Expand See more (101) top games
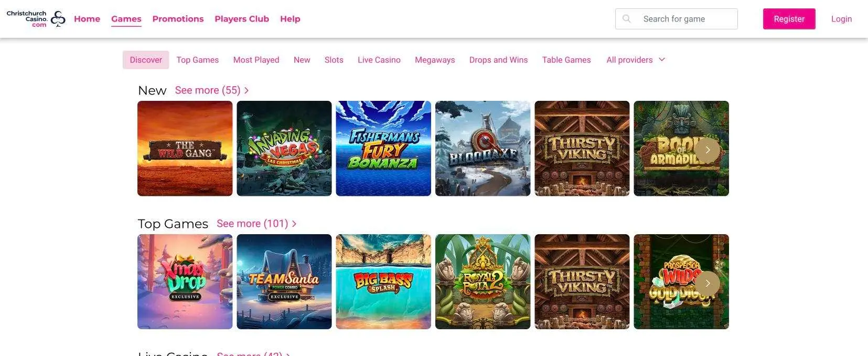The image size is (868, 356). coord(256,224)
